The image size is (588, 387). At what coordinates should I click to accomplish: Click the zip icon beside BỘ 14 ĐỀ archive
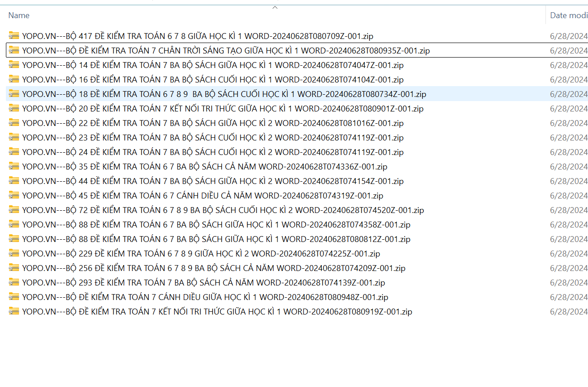(14, 65)
